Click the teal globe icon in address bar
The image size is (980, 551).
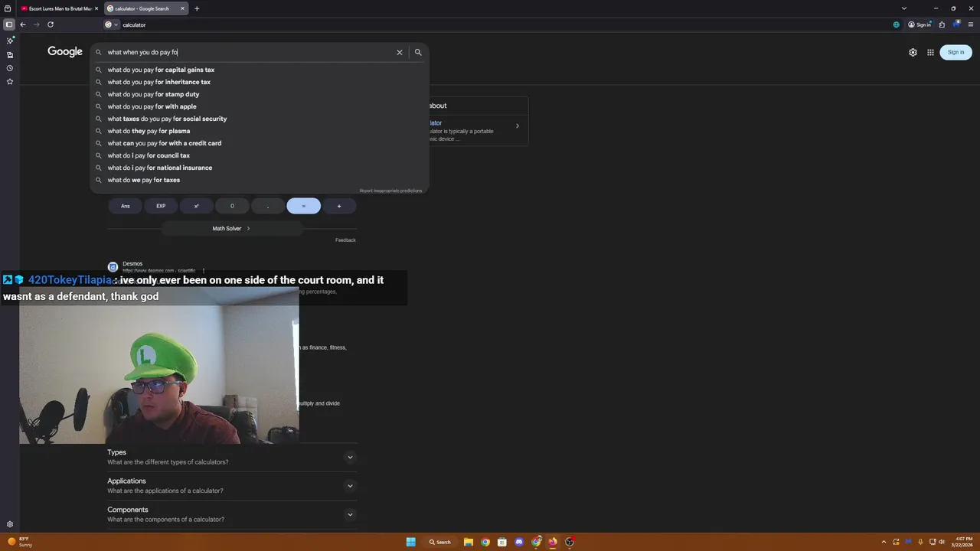coord(896,24)
